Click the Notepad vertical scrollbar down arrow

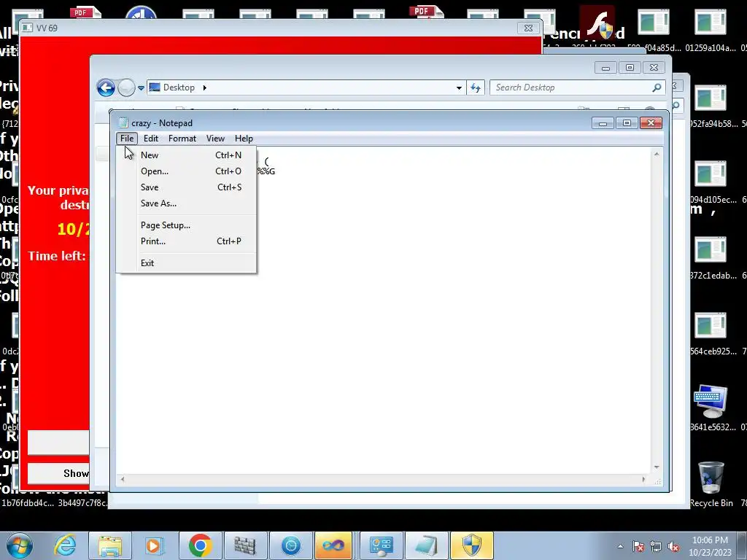point(657,467)
